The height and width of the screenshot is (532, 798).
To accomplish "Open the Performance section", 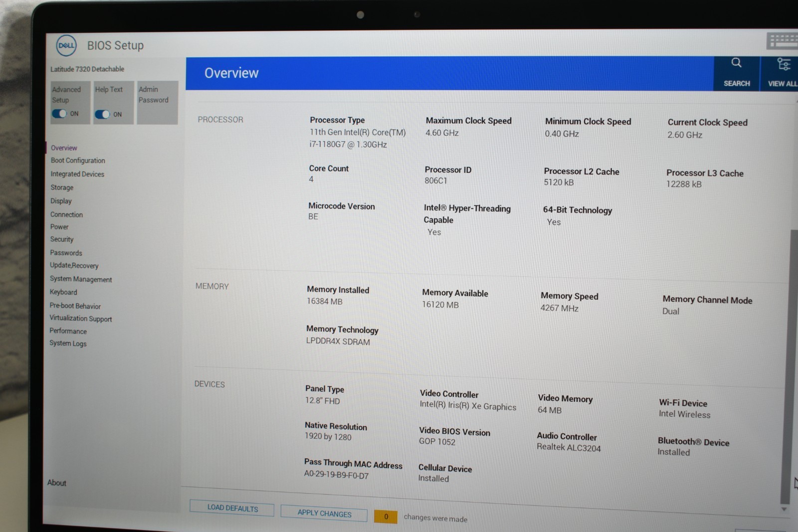I will [68, 331].
